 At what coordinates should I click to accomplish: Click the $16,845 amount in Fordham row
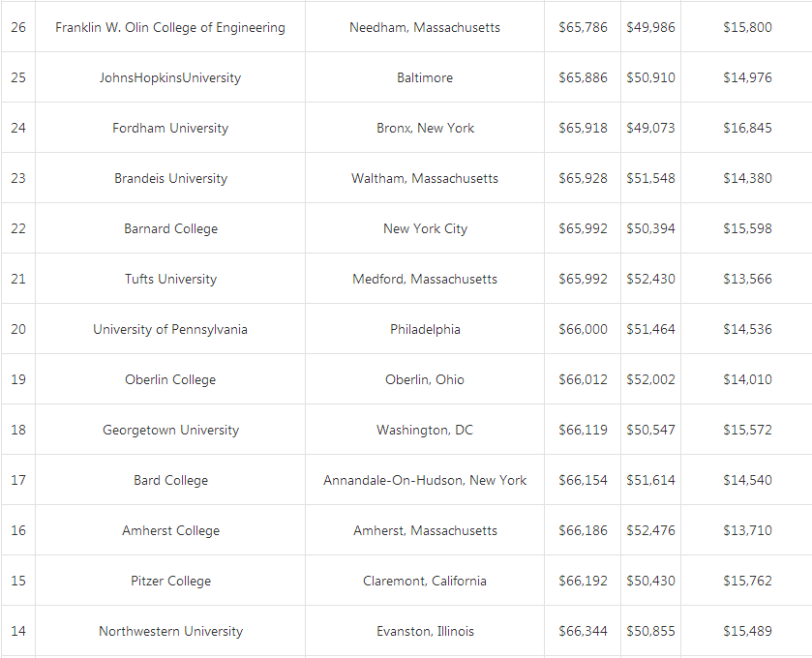coord(747,128)
